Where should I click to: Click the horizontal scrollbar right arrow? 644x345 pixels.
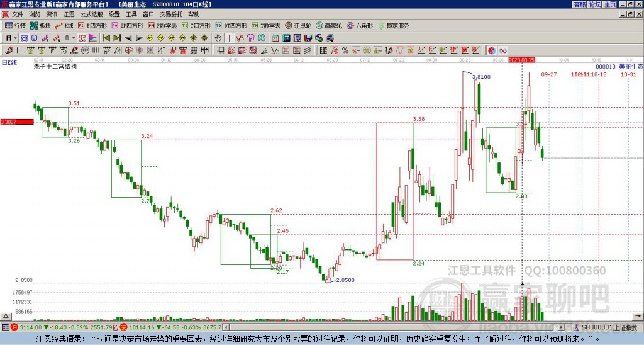[562, 327]
